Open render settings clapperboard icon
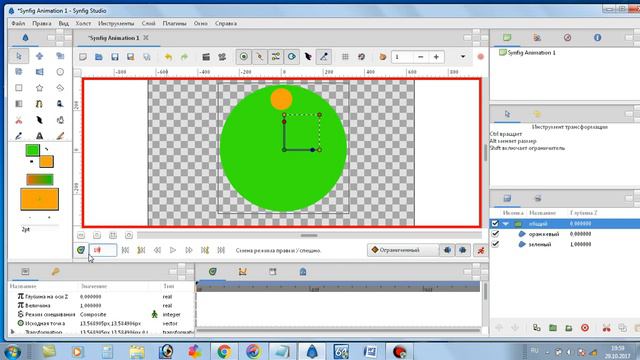This screenshot has width=640, height=360. tap(206, 57)
